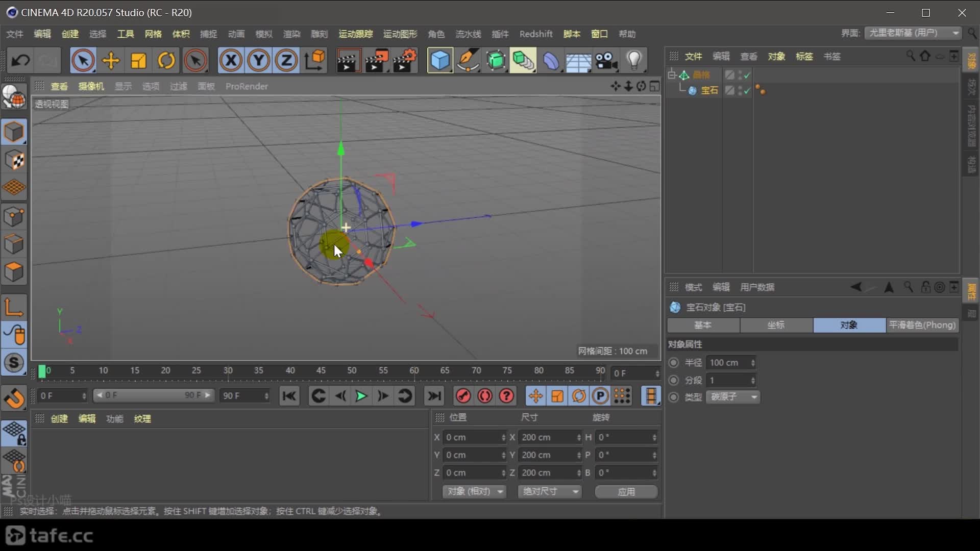Image resolution: width=980 pixels, height=551 pixels.
Task: Toggle 晶格 object enable checkmark
Action: (747, 76)
